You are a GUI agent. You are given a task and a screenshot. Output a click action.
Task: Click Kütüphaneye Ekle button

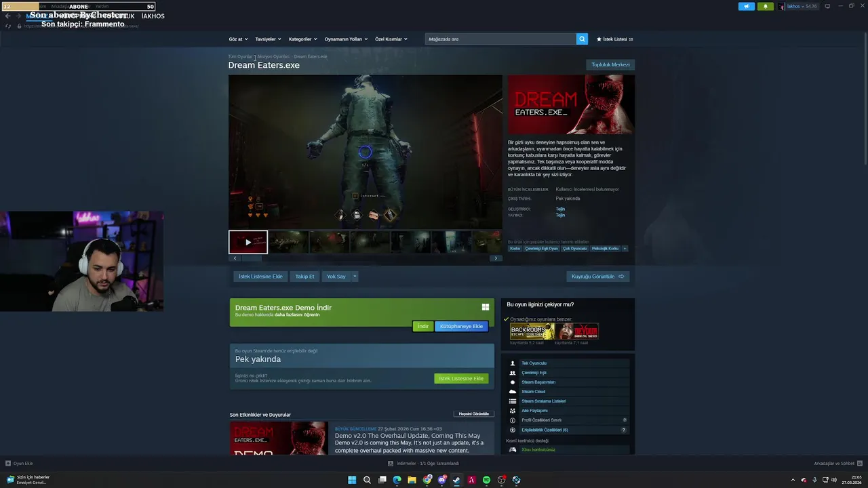tap(461, 326)
